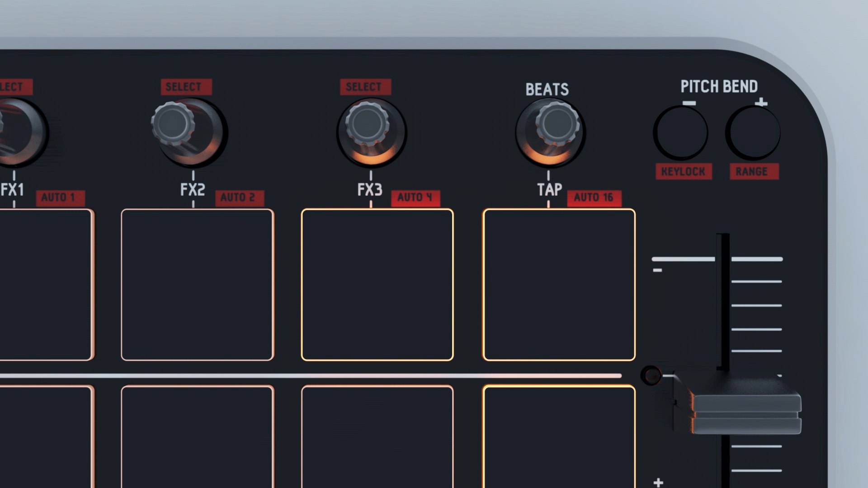Image resolution: width=868 pixels, height=488 pixels.
Task: Click the AUTO 16 label
Action: click(x=594, y=198)
